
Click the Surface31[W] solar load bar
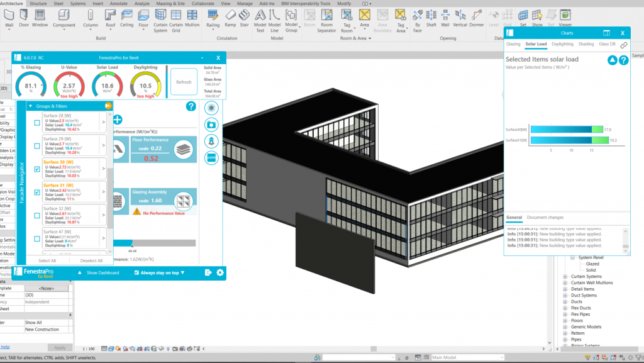tap(569, 140)
